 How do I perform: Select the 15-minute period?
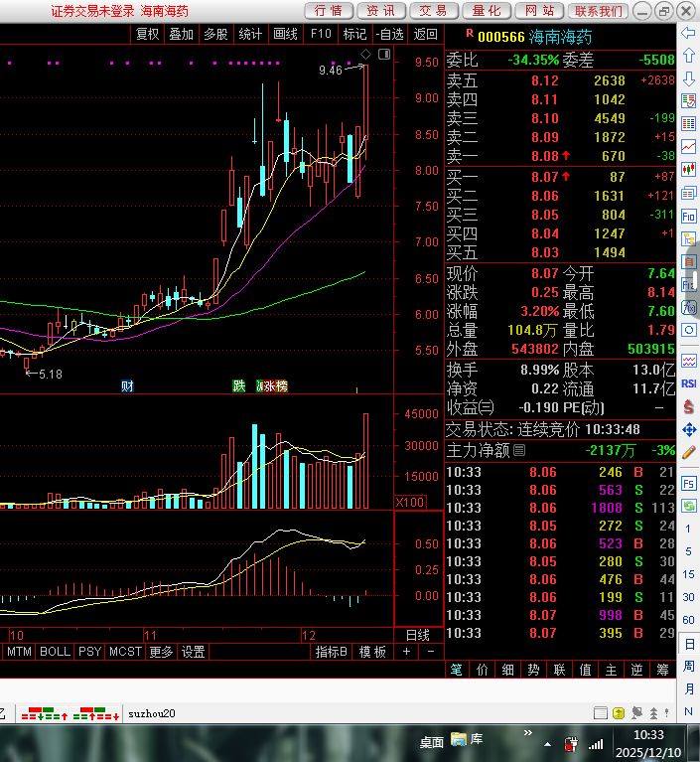click(x=688, y=574)
